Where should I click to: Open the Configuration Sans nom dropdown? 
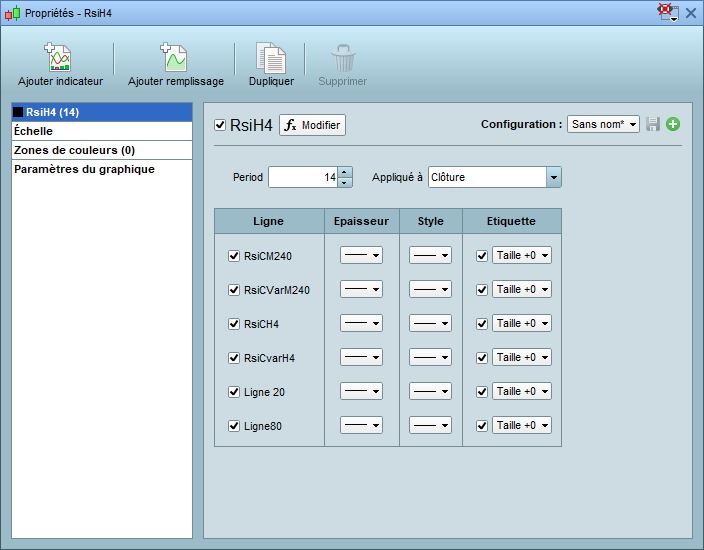[603, 124]
